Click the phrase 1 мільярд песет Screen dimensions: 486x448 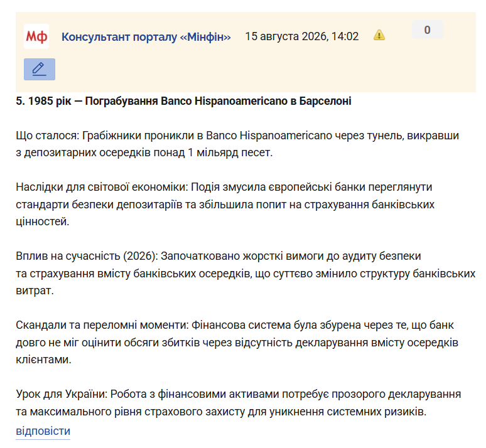(x=230, y=152)
